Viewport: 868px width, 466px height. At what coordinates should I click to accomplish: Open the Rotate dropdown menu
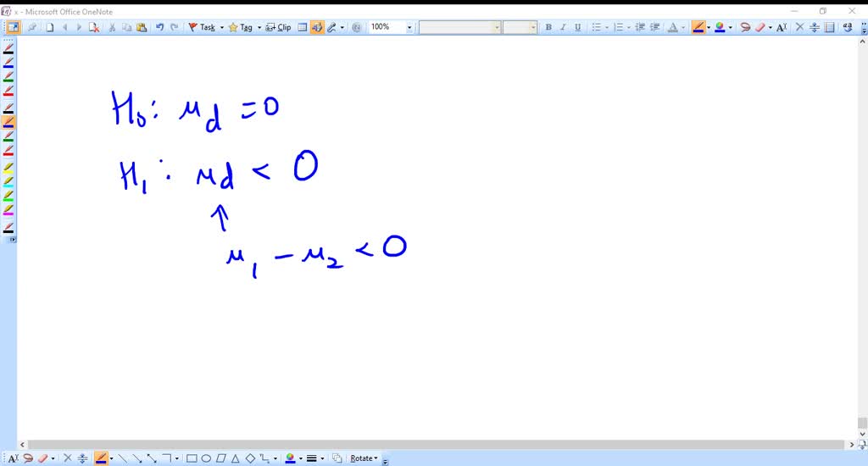pyautogui.click(x=364, y=458)
